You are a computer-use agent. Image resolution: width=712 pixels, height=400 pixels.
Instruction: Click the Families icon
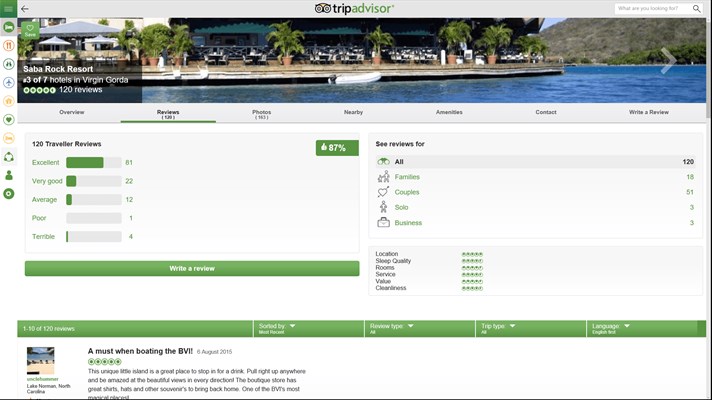click(x=383, y=177)
